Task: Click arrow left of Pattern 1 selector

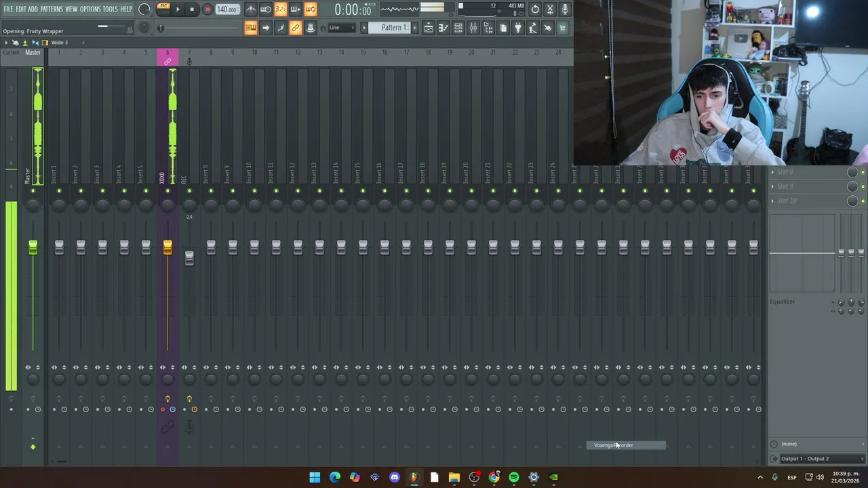Action: [x=364, y=28]
